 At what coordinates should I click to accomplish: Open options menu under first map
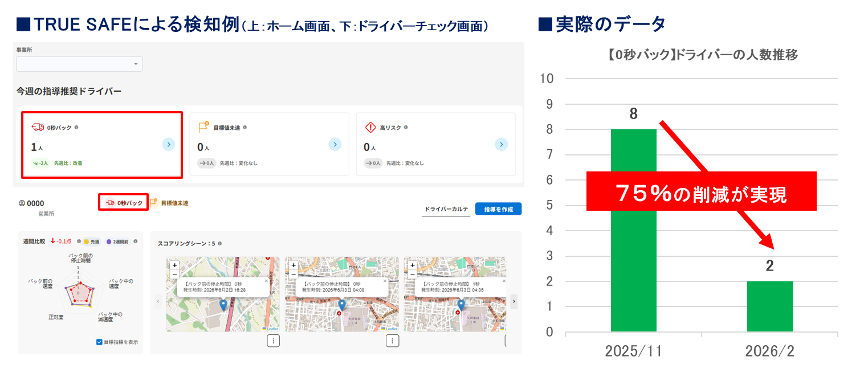point(273,341)
